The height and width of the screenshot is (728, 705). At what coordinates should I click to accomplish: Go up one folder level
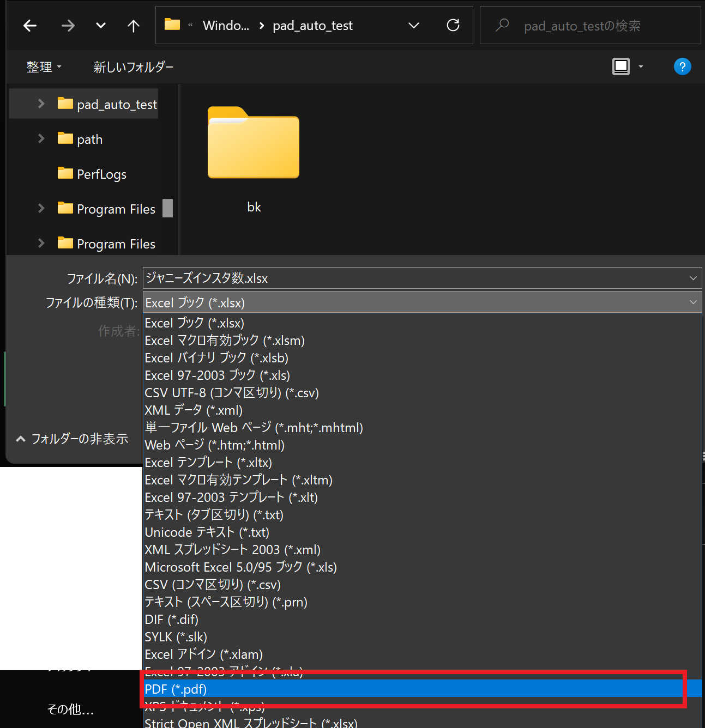(x=133, y=25)
